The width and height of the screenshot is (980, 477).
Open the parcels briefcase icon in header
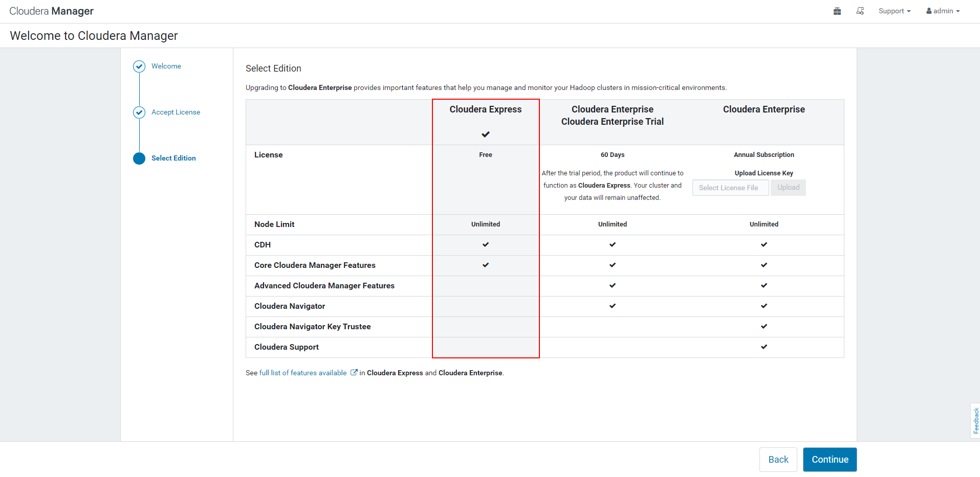tap(837, 11)
